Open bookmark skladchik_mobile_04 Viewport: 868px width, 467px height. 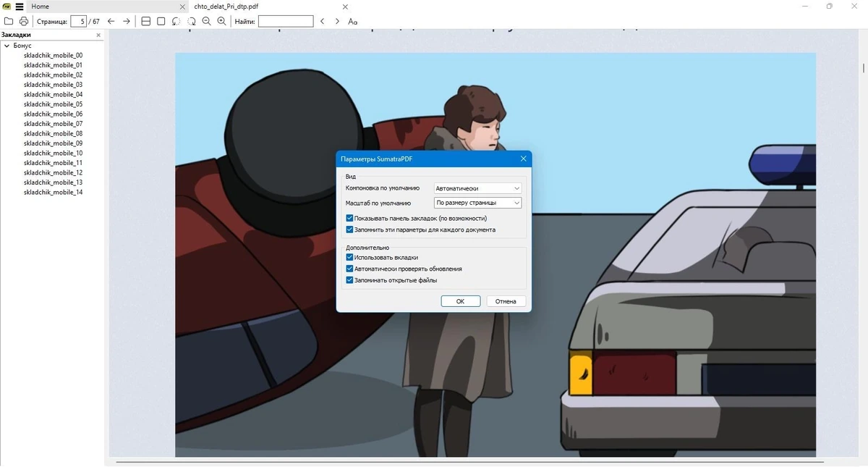tap(53, 94)
